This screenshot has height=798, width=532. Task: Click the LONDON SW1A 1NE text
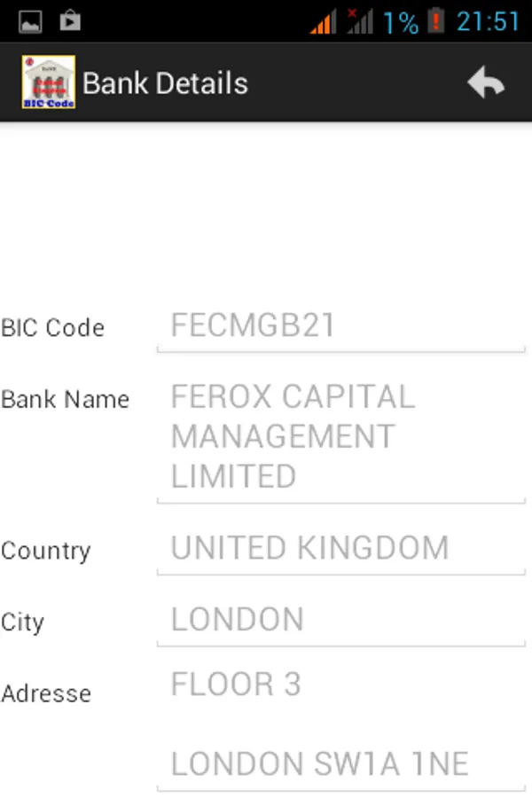point(319,763)
